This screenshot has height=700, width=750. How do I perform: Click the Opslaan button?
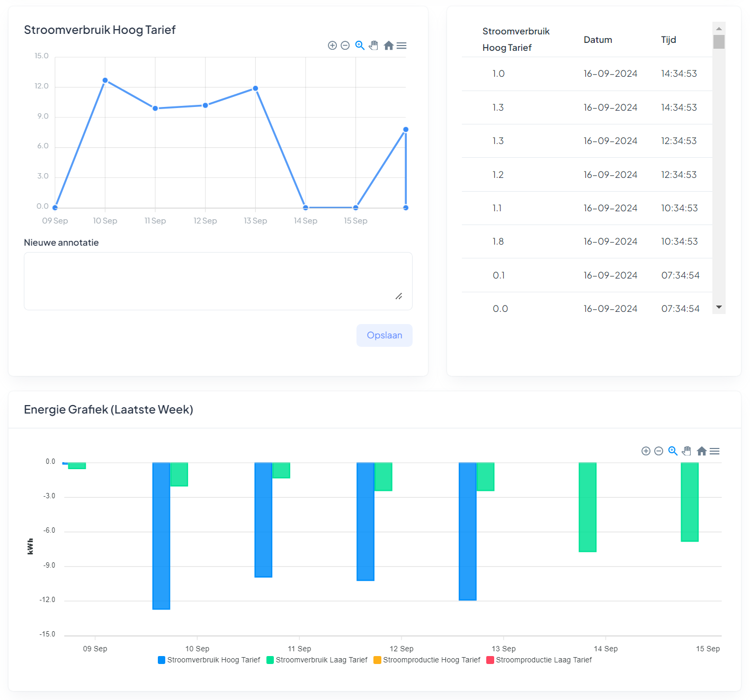pyautogui.click(x=385, y=335)
